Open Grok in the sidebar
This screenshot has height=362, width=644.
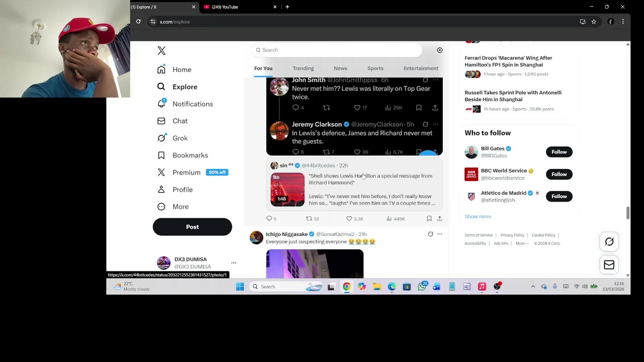[x=173, y=138]
